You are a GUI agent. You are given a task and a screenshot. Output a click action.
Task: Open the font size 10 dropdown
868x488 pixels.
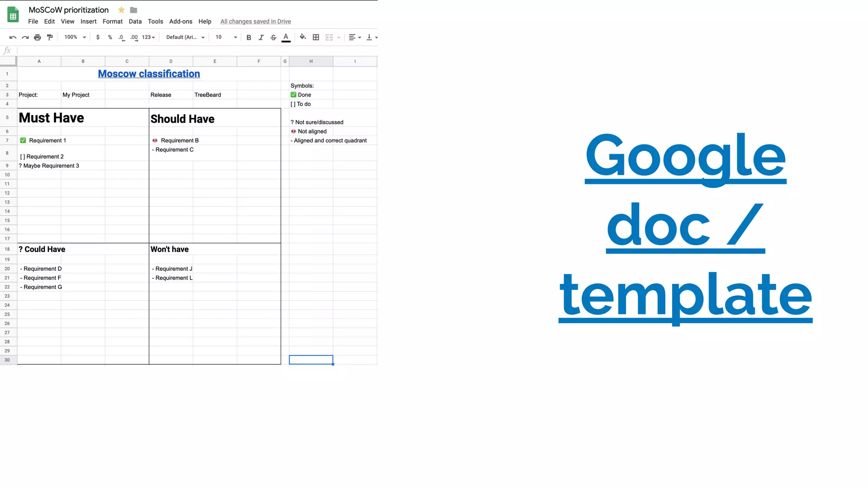click(x=226, y=37)
